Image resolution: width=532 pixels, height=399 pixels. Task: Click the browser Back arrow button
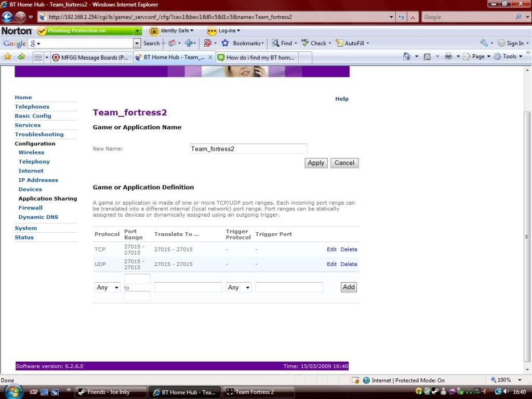tap(7, 17)
